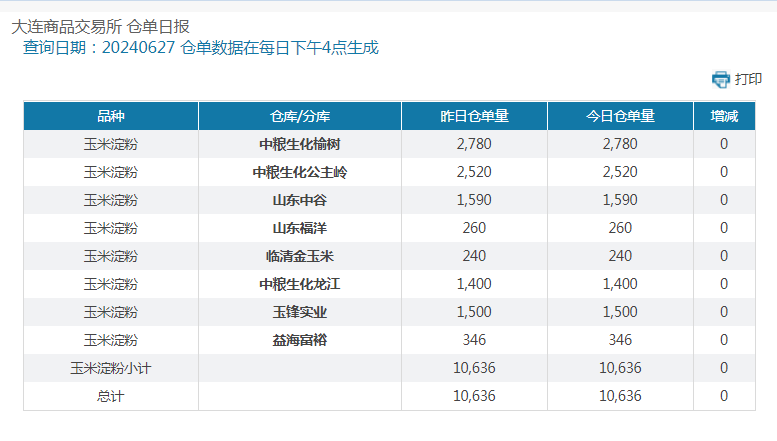Click the 临清金玉米 warehouse name
This screenshot has width=777, height=441.
tap(300, 256)
